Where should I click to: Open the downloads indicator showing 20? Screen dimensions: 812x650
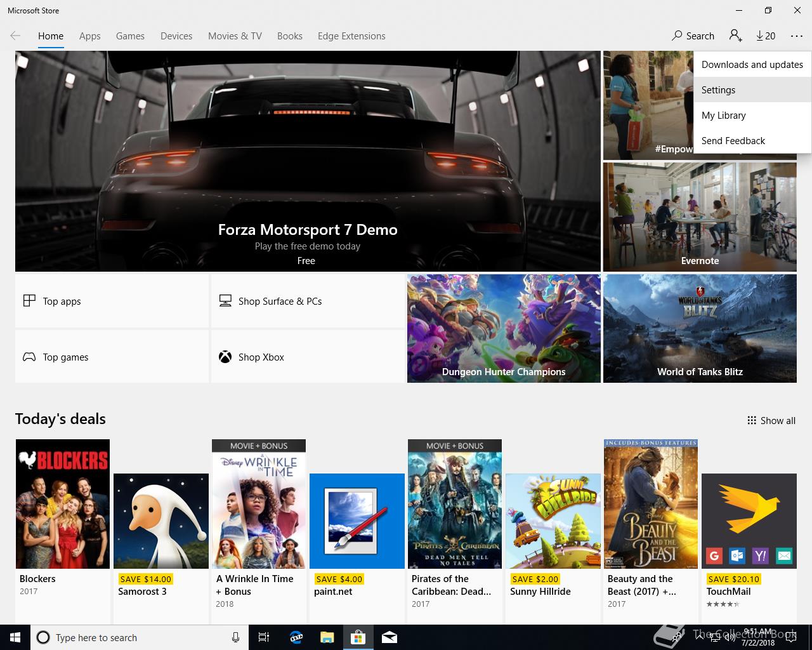[766, 36]
